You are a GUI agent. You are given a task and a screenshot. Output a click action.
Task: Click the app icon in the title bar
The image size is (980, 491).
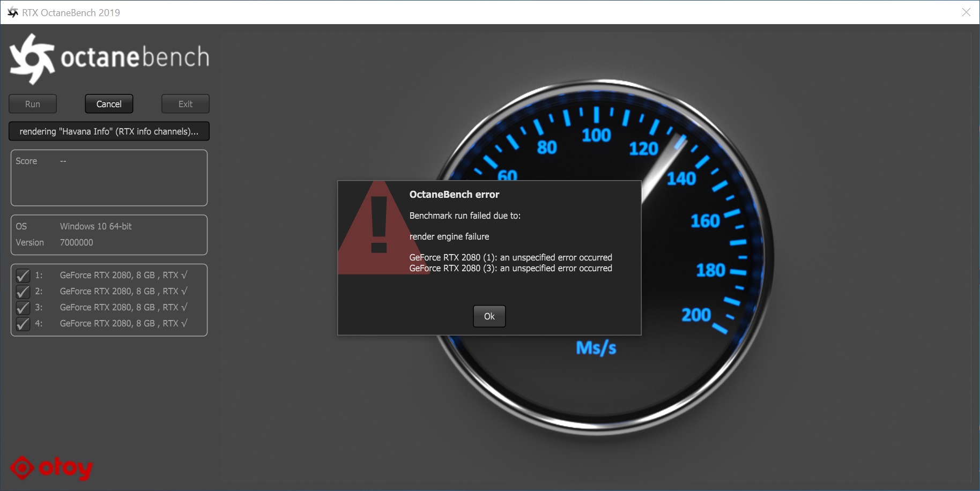(12, 12)
